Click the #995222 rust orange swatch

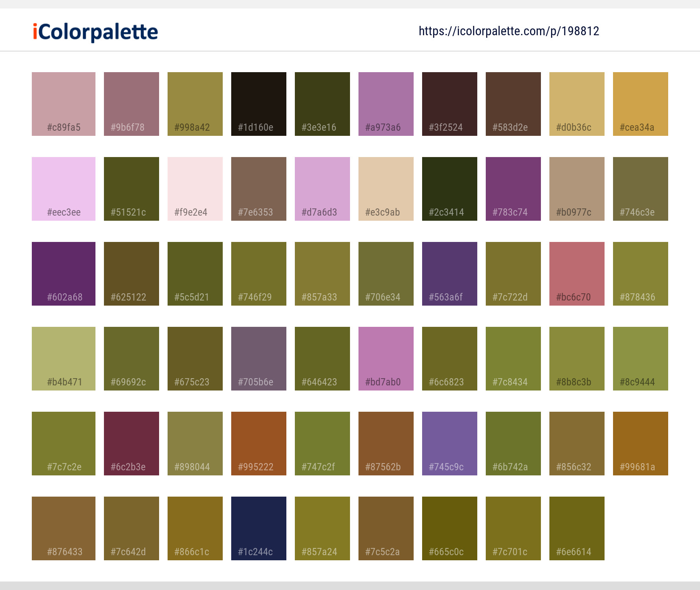point(258,443)
